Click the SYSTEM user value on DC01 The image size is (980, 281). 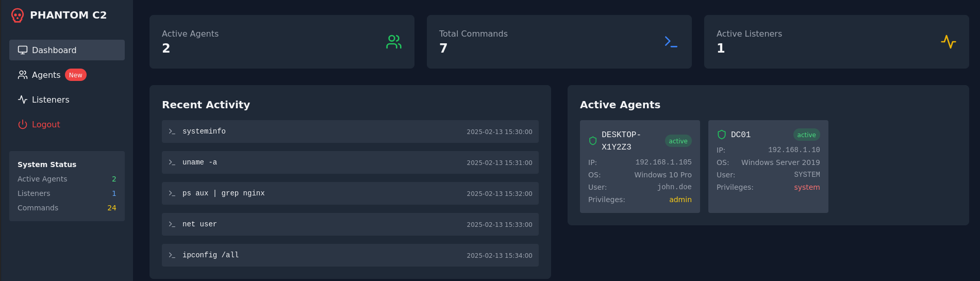coord(807,174)
